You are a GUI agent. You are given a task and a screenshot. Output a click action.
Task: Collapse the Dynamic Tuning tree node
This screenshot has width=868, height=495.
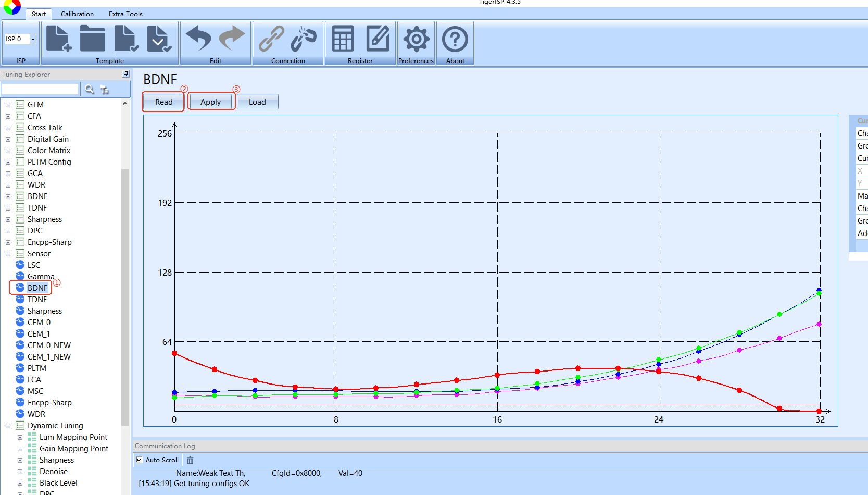8,426
